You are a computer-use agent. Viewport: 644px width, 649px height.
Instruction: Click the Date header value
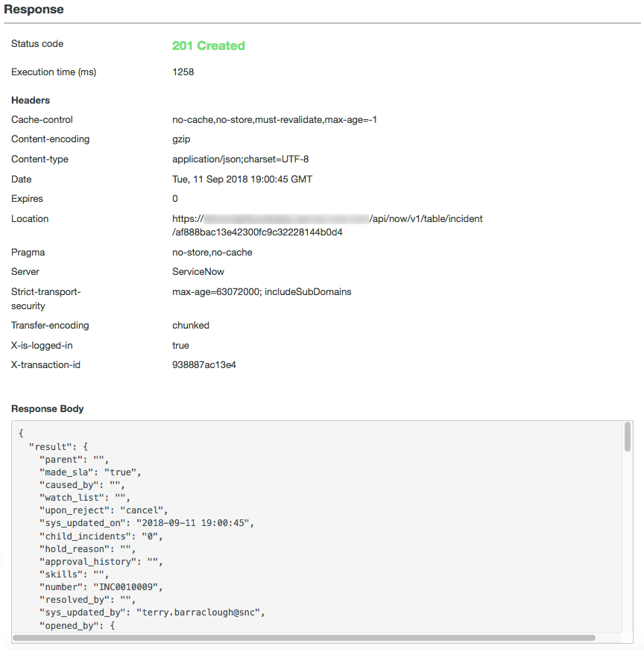(242, 180)
